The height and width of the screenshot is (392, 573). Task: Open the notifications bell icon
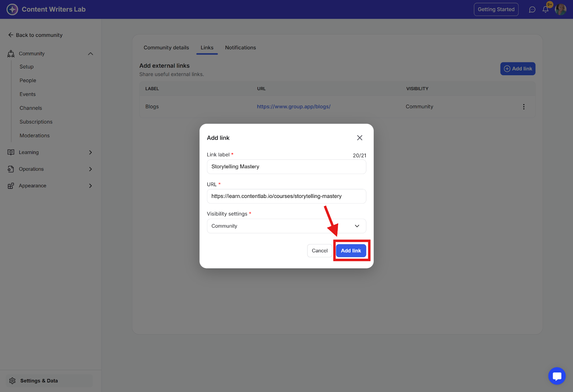[x=545, y=10]
